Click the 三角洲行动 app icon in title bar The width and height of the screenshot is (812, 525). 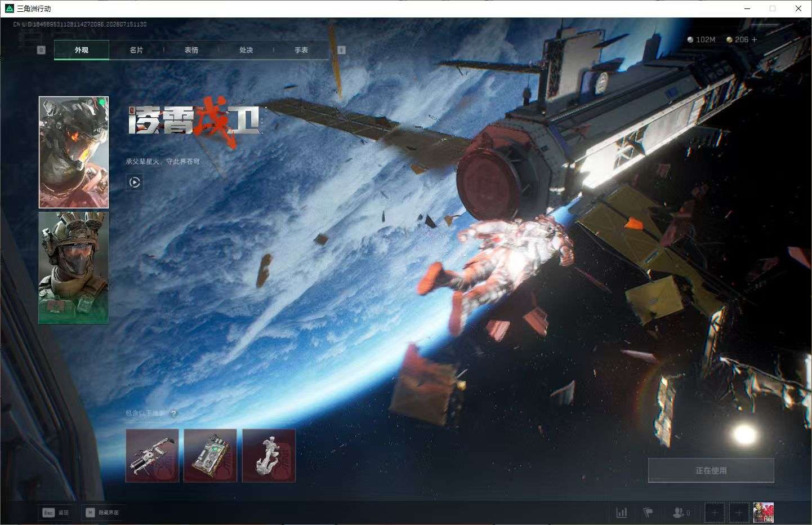[9, 8]
